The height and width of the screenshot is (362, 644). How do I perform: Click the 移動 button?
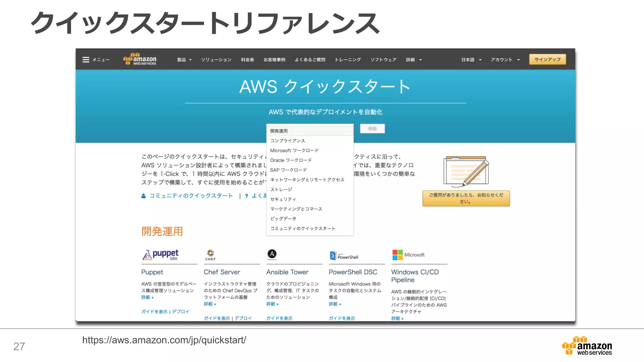[x=372, y=129]
